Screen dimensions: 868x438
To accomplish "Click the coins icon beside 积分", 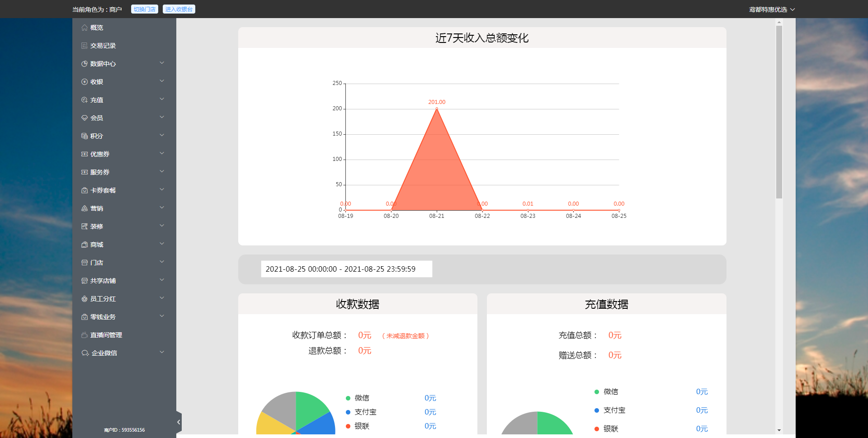I will (85, 136).
